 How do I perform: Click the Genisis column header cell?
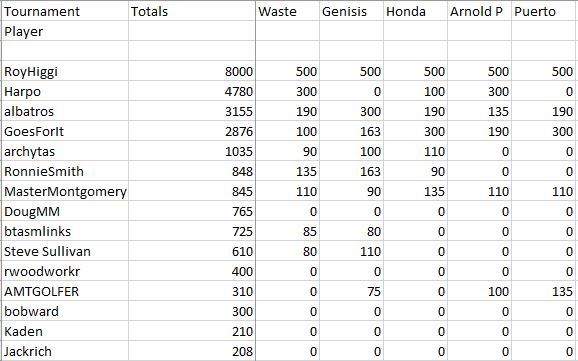[x=351, y=11]
